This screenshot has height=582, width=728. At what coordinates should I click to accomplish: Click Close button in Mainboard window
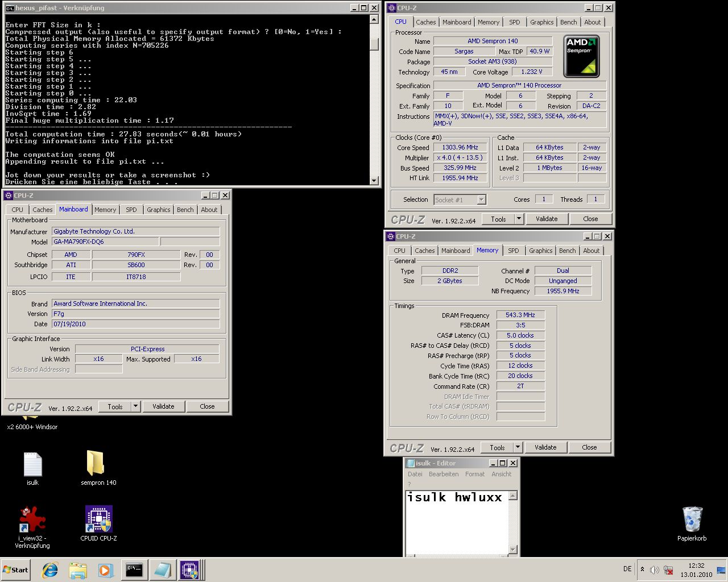point(207,406)
